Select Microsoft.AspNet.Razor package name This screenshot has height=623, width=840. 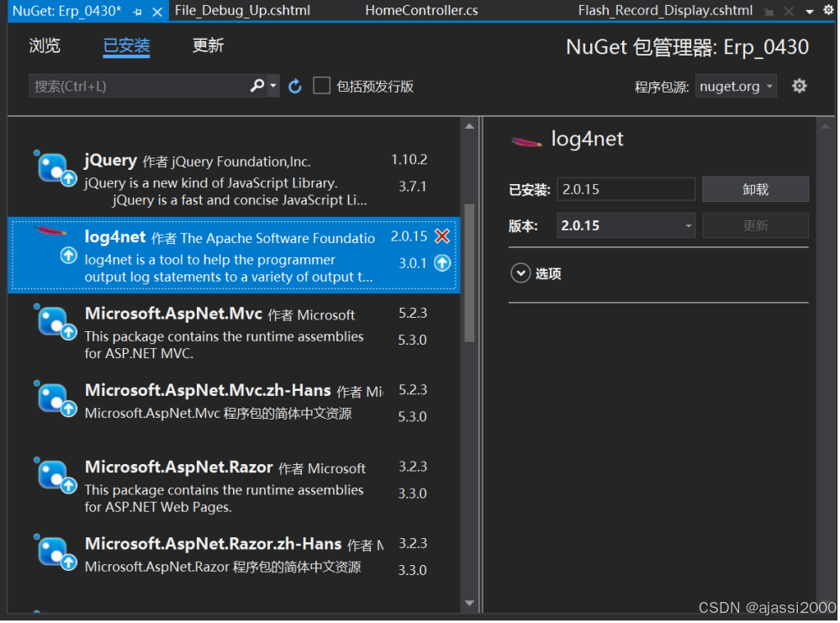click(x=179, y=467)
